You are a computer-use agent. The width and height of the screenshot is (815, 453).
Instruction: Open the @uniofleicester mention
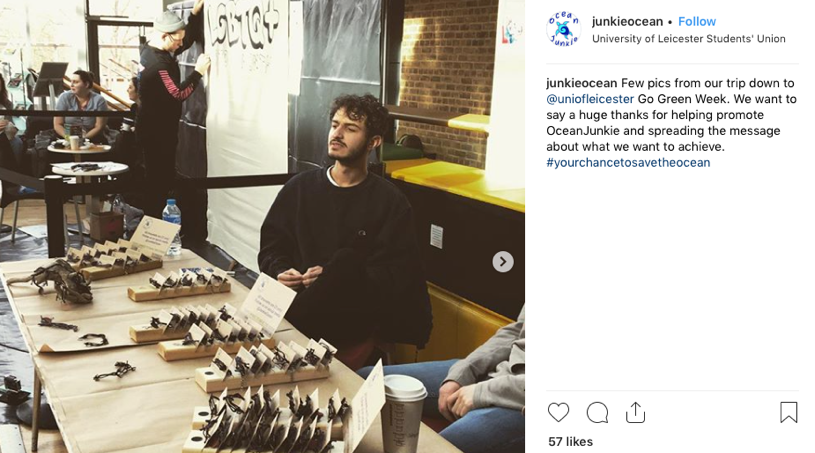click(x=590, y=99)
